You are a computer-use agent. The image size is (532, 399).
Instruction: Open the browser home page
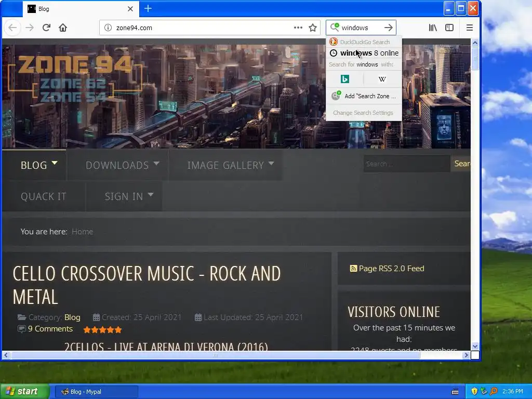63,28
